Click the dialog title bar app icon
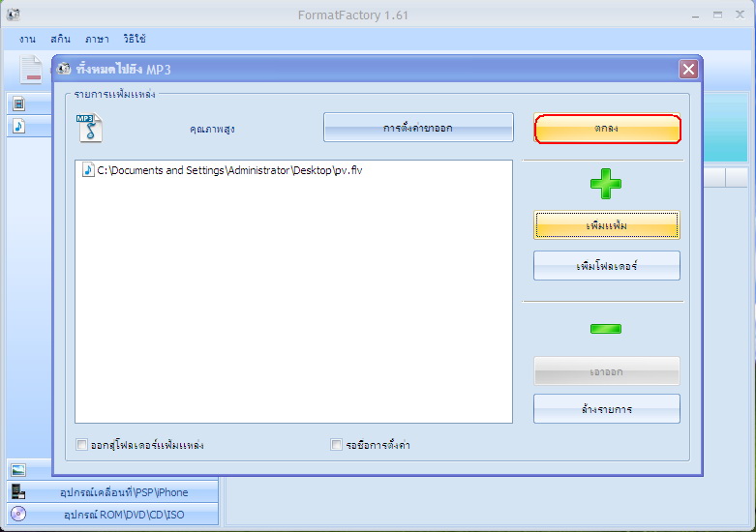 (64, 69)
